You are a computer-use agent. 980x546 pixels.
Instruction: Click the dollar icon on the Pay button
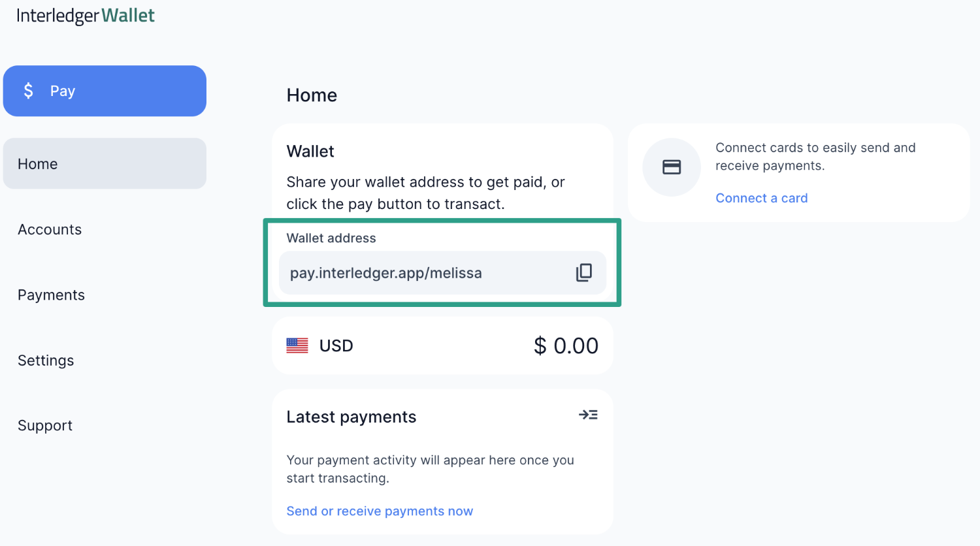click(x=28, y=91)
